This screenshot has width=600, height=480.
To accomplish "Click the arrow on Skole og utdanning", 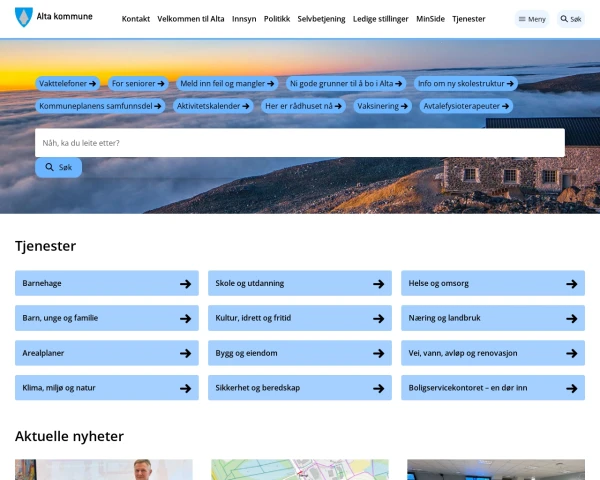I will tap(378, 284).
